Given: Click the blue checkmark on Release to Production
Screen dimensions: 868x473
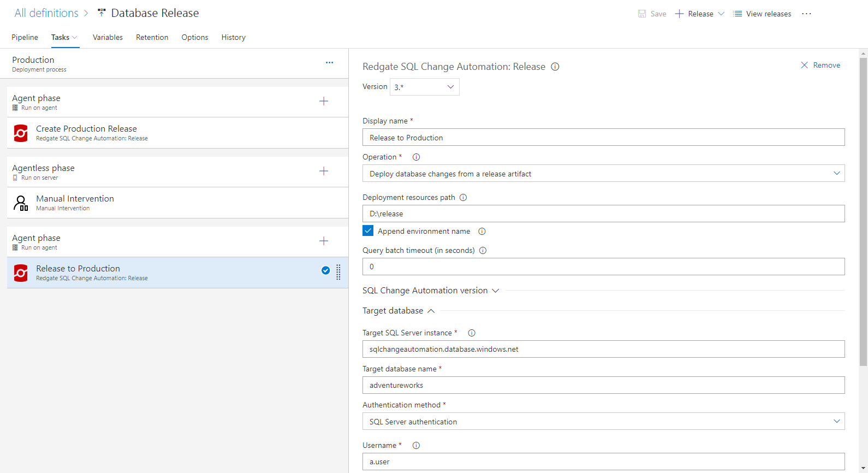Looking at the screenshot, I should 325,270.
